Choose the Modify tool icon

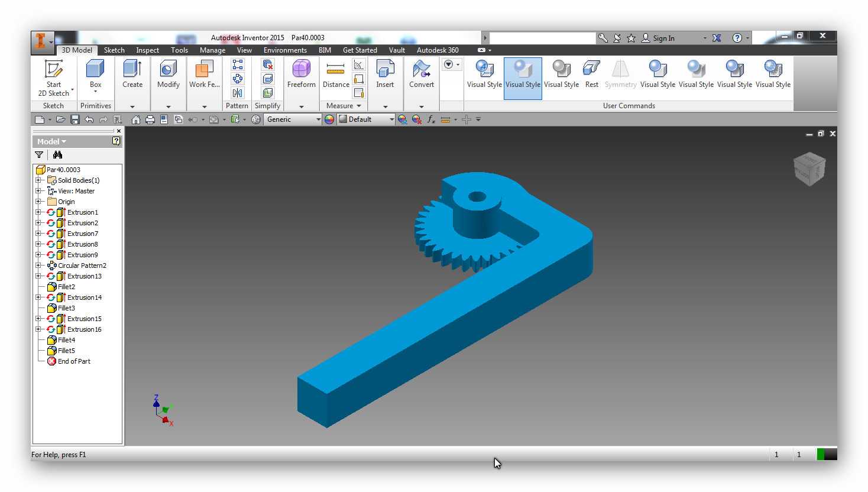pyautogui.click(x=168, y=75)
